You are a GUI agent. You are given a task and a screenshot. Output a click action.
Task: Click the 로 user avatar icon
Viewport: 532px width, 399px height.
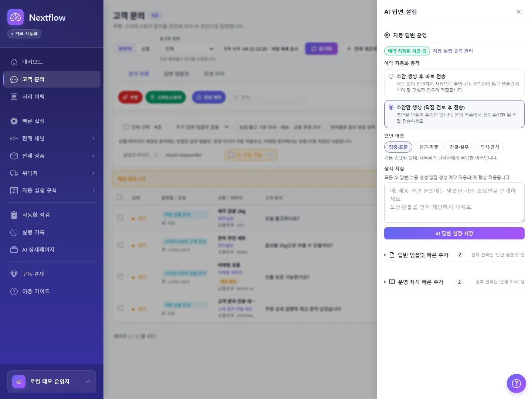tap(19, 382)
